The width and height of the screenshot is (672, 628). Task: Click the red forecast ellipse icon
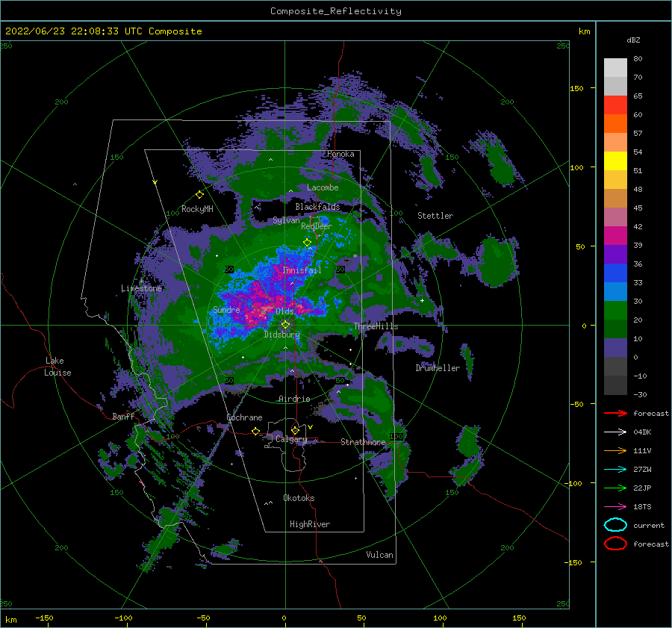pyautogui.click(x=615, y=544)
